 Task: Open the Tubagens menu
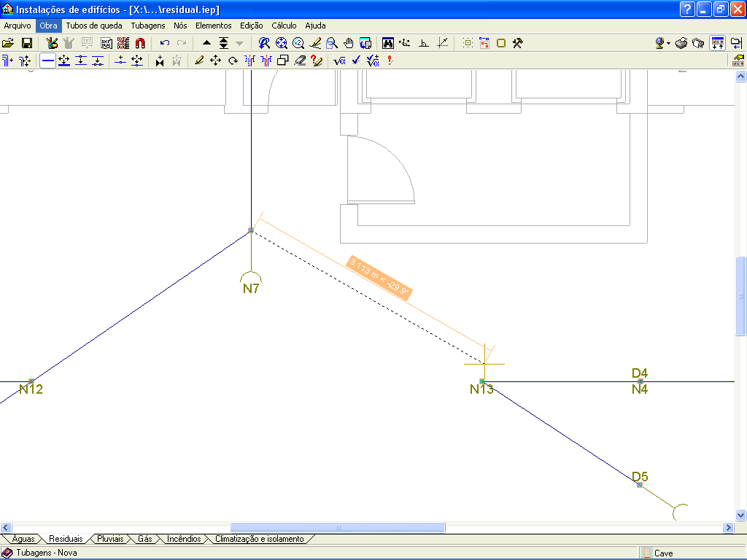[148, 26]
